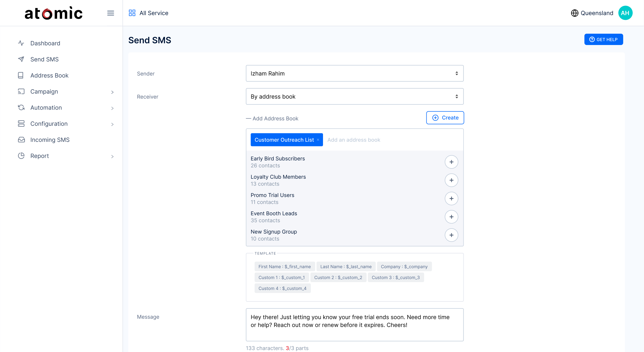Click the GET HELP button
Screen dimensions: 644x352
[x=603, y=39]
